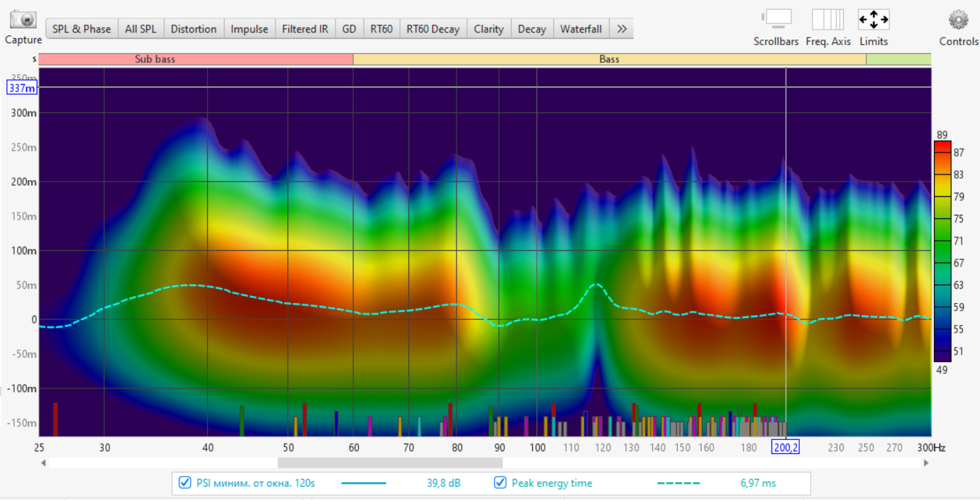Click the horizontal scrollbar thumb
This screenshot has width=980, height=500.
pyautogui.click(x=390, y=463)
